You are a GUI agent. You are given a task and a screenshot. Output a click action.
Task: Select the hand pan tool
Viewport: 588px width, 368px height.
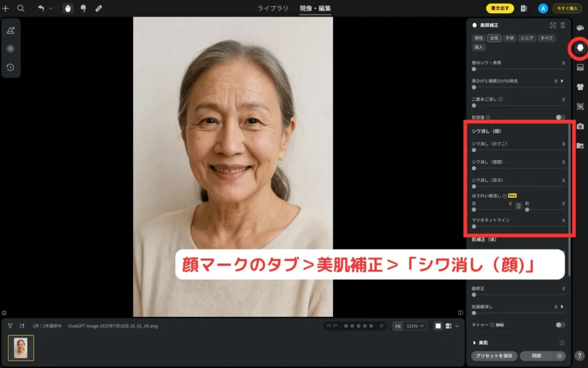68,8
